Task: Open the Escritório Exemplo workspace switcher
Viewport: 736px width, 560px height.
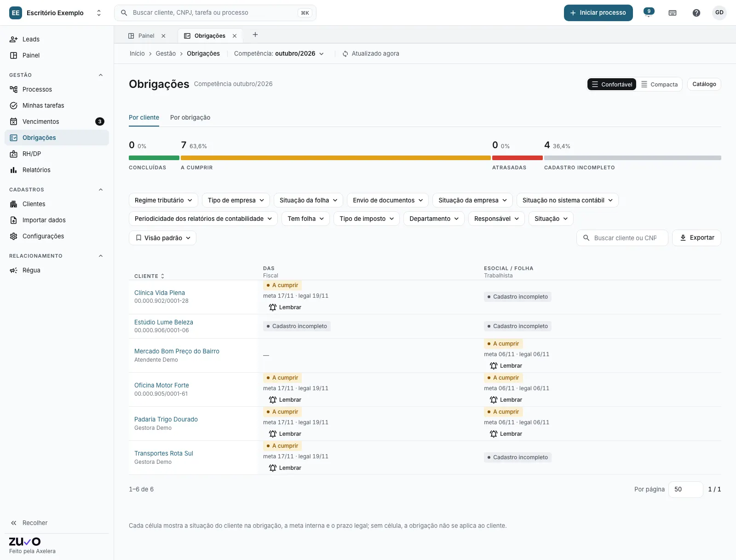Action: [56, 13]
